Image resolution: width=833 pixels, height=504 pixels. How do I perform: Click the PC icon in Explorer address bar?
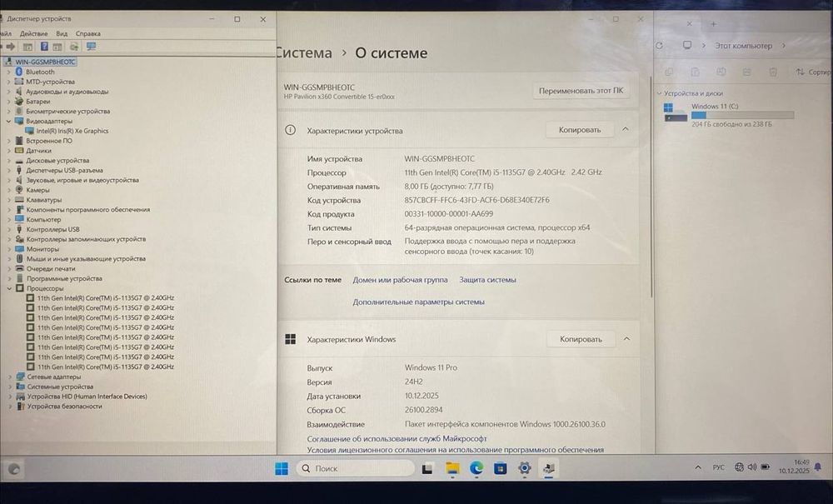687,45
